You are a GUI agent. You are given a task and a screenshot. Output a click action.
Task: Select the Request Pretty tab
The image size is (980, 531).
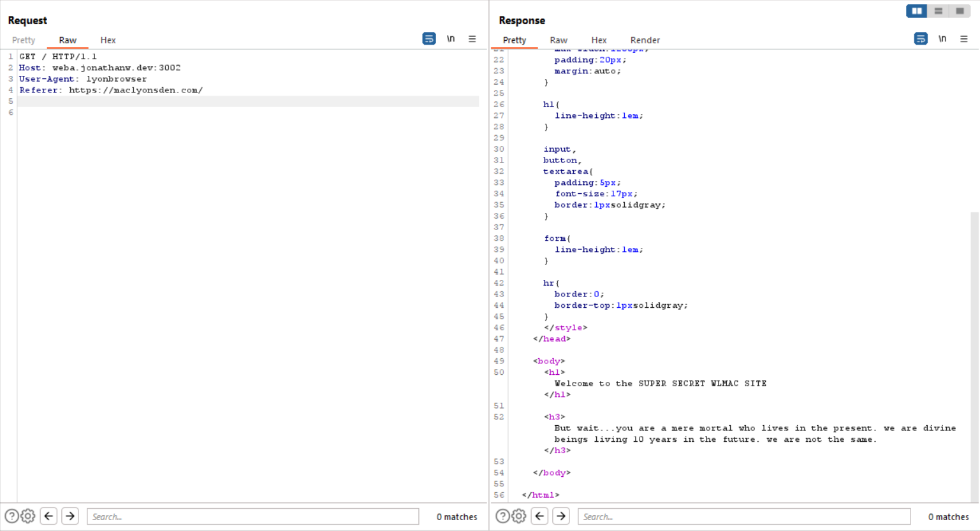tap(24, 40)
